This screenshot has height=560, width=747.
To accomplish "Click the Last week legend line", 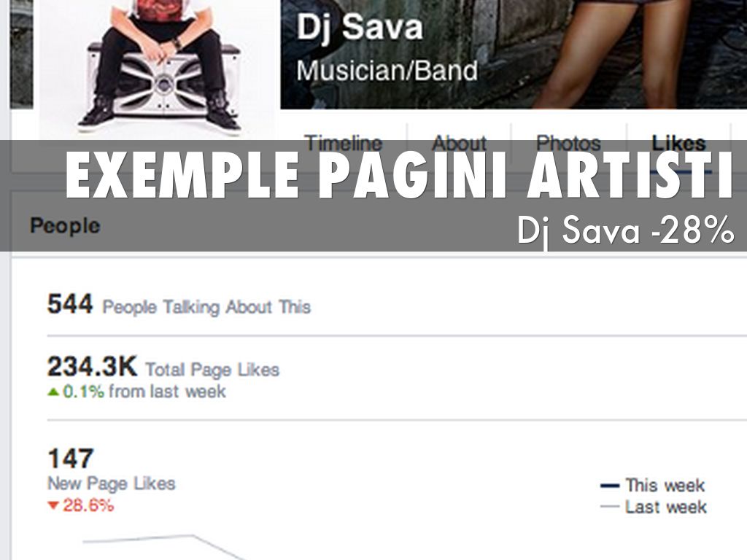I will [x=610, y=507].
